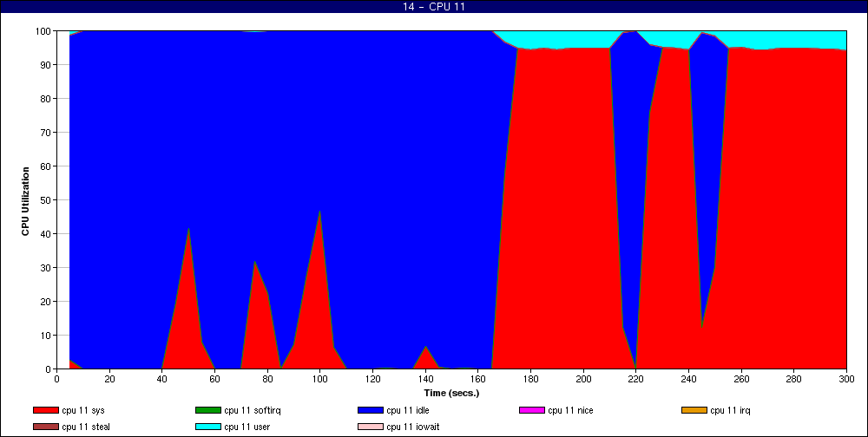Click the orange cpu 11 irq legend swatch

tap(694, 410)
